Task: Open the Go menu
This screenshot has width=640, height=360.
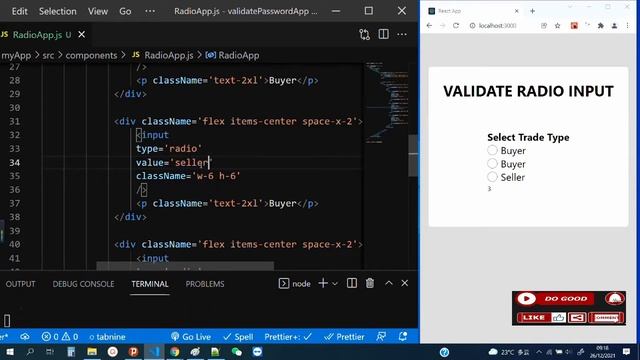Action: (125, 11)
